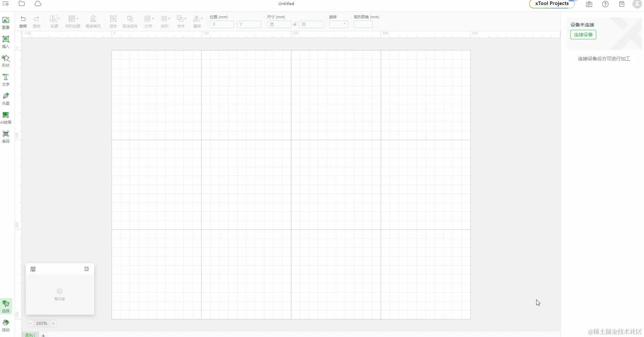Click the 撤销 (Undo) button
This screenshot has height=337, width=644.
pos(23,21)
